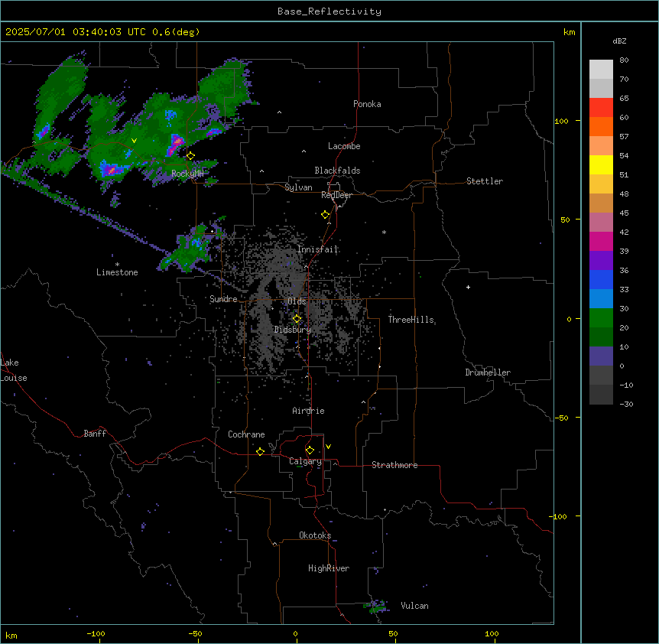Image resolution: width=659 pixels, height=644 pixels.
Task: Click the HighRiver label
Action: [329, 568]
